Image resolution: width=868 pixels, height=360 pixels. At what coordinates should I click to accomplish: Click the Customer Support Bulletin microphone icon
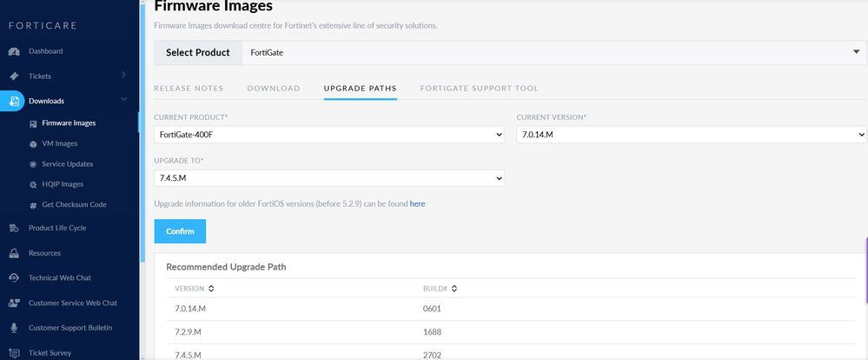click(14, 328)
